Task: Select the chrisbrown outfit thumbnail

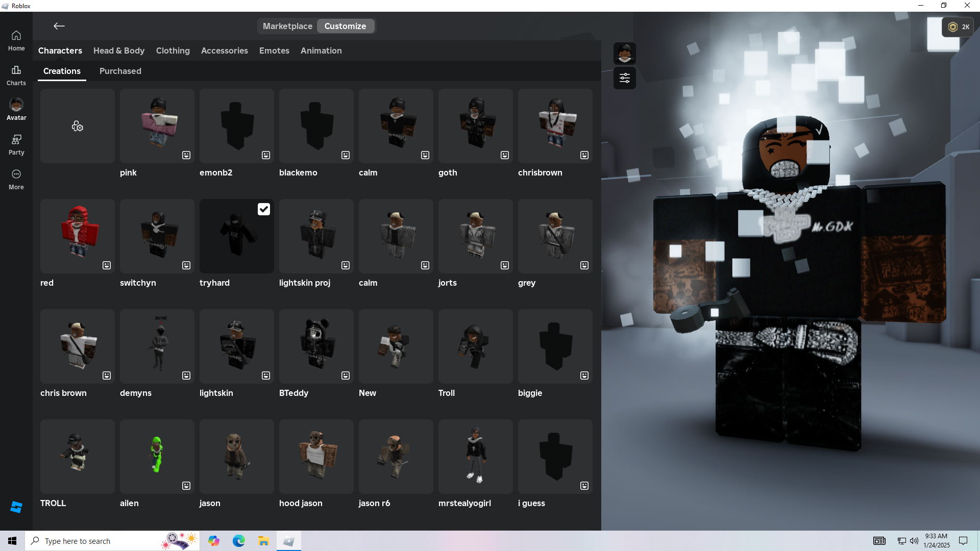Action: point(555,126)
